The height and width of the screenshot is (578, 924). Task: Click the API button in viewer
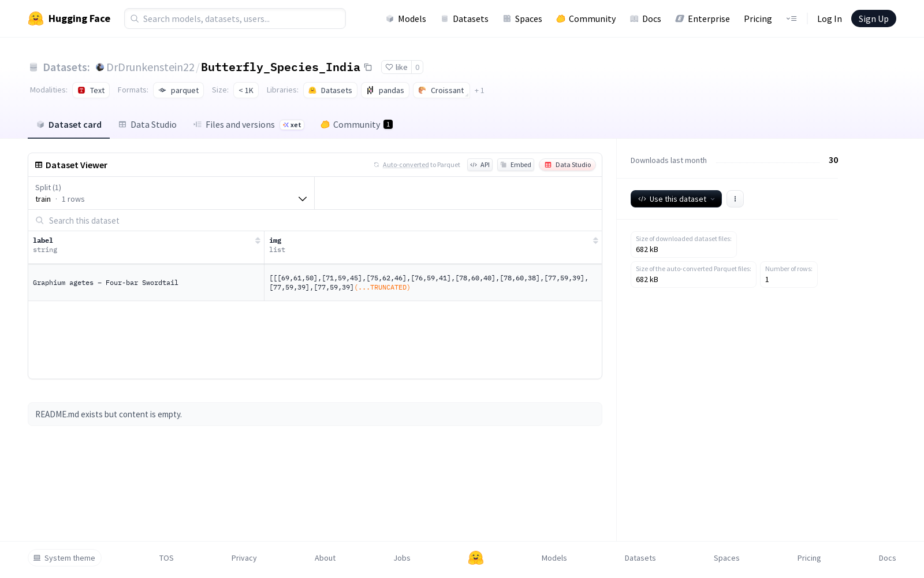point(480,165)
